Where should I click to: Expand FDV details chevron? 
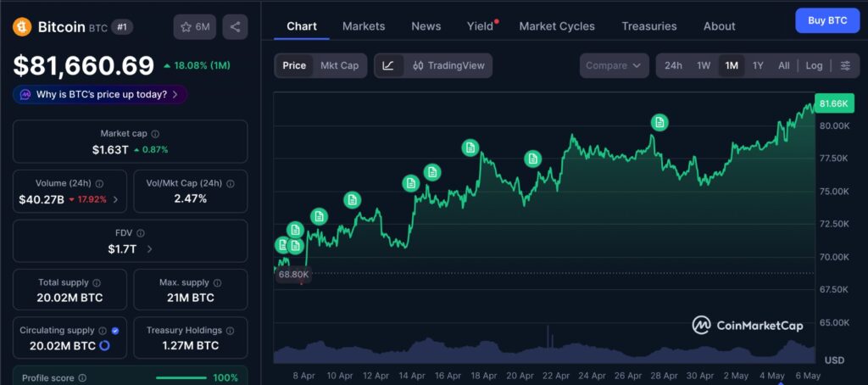coord(149,249)
